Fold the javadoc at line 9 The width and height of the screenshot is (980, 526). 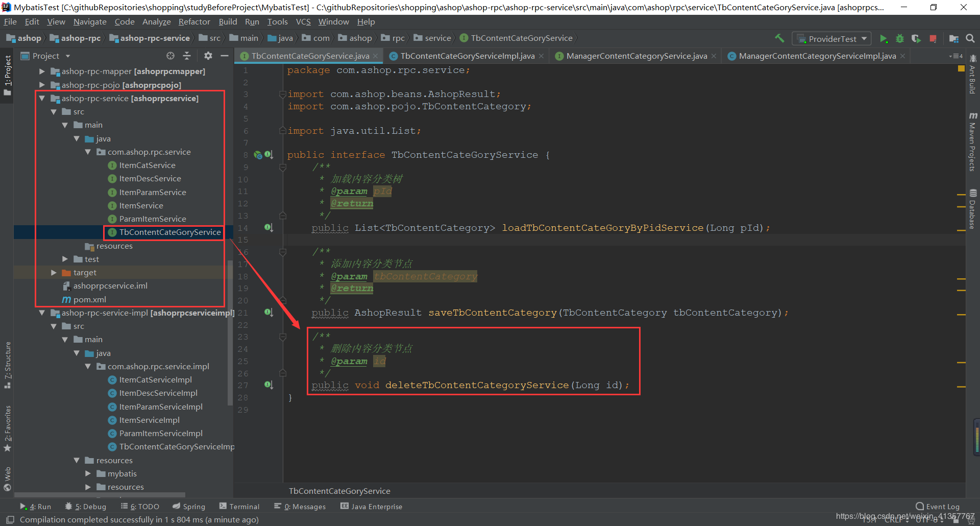[x=283, y=167]
